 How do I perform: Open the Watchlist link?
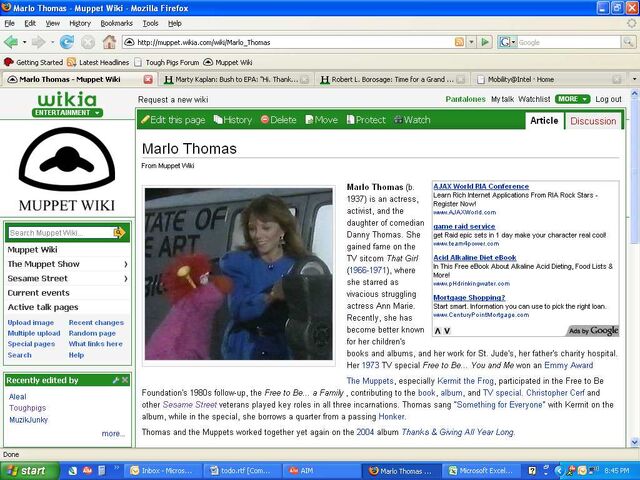[534, 99]
